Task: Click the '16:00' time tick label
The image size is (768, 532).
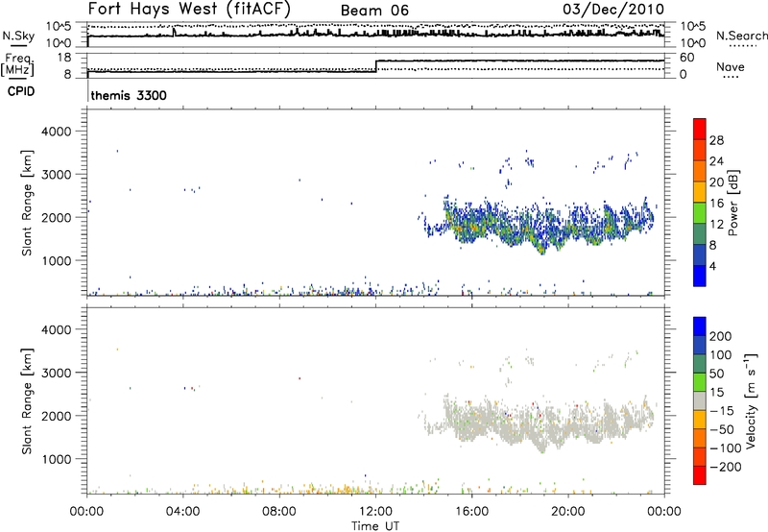Action: coord(471,512)
